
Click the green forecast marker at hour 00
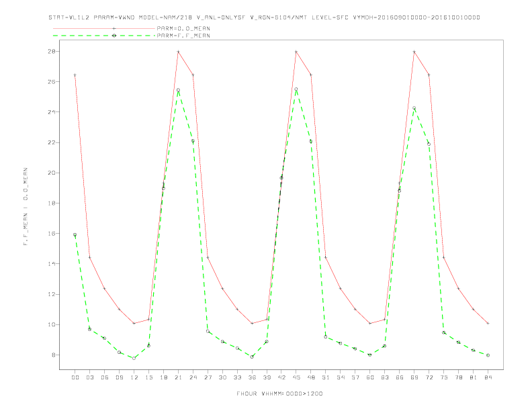tap(75, 234)
